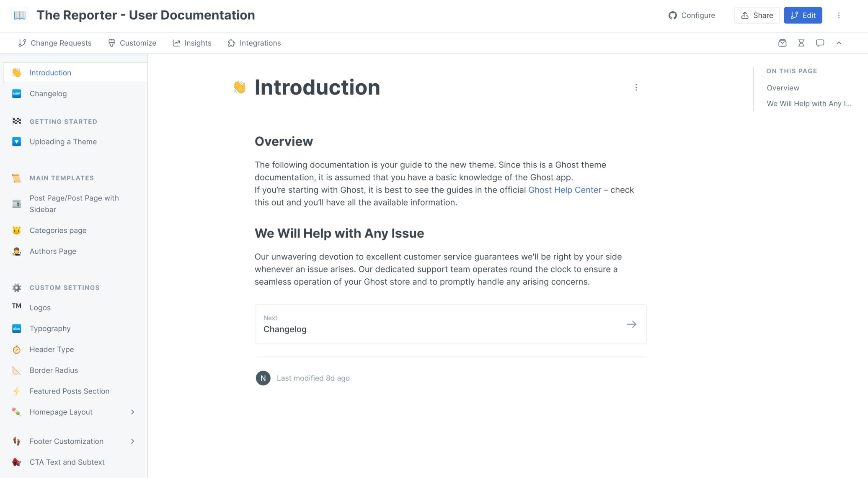Click the waving hand emoji beside Introduction title
The width and height of the screenshot is (868, 478).
[240, 87]
